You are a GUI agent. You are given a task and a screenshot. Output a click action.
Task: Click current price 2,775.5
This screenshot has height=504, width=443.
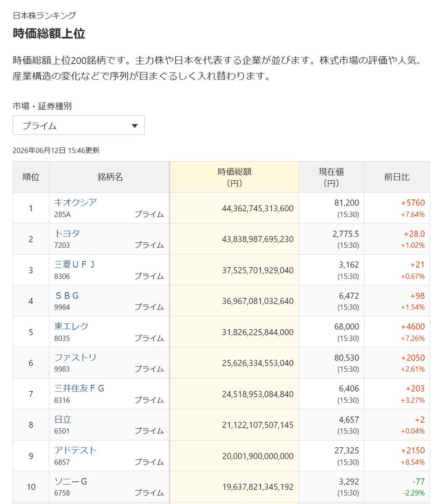pos(346,234)
